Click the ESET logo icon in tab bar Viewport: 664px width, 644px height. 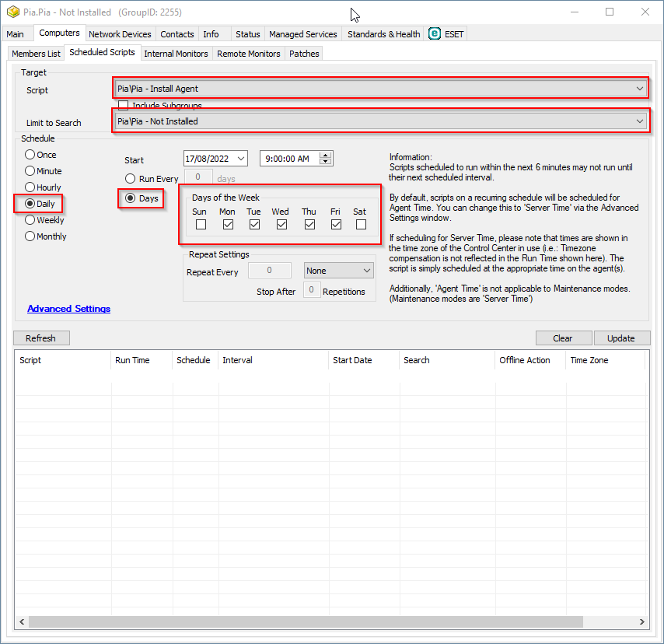pyautogui.click(x=435, y=33)
